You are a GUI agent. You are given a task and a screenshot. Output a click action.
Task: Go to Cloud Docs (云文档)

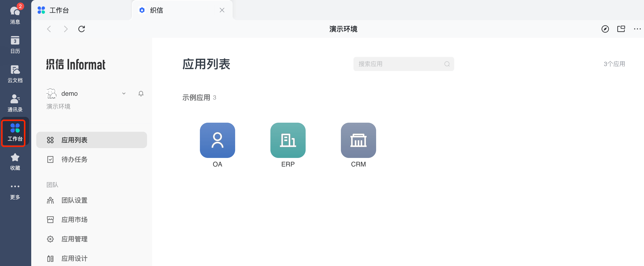(15, 74)
